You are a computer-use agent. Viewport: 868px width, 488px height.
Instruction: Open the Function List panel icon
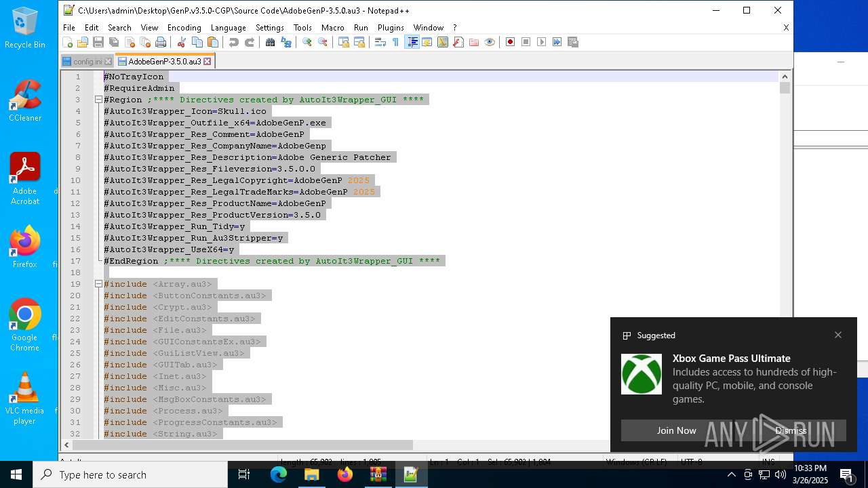(458, 42)
